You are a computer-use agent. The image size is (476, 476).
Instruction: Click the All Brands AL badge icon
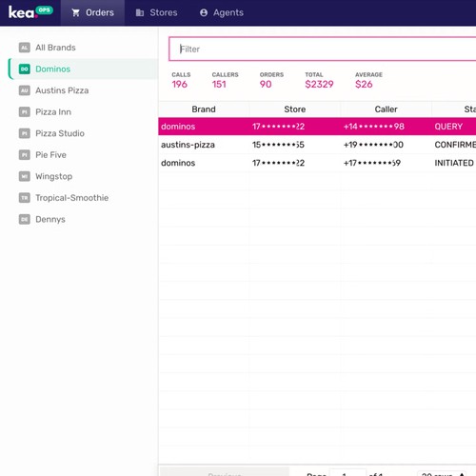pos(25,48)
